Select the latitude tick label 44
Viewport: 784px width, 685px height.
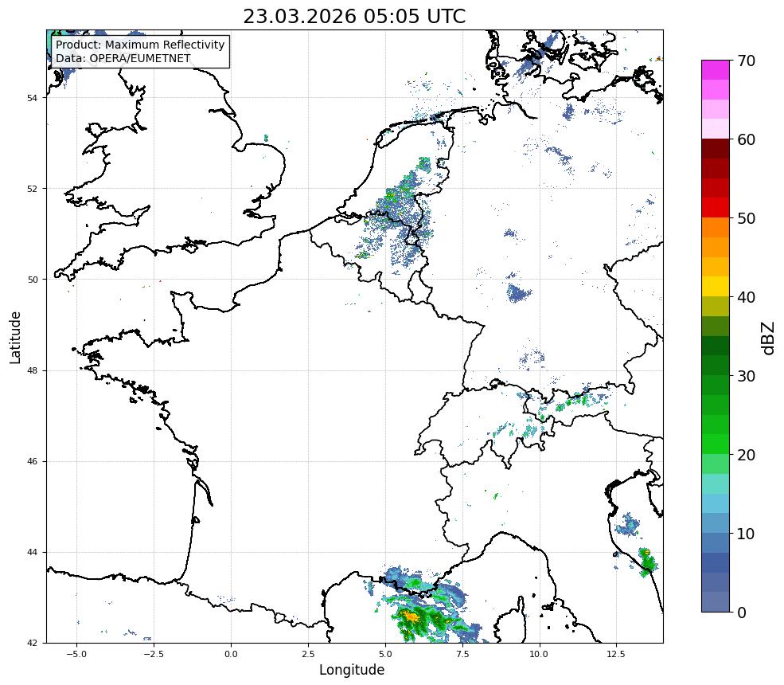(32, 553)
